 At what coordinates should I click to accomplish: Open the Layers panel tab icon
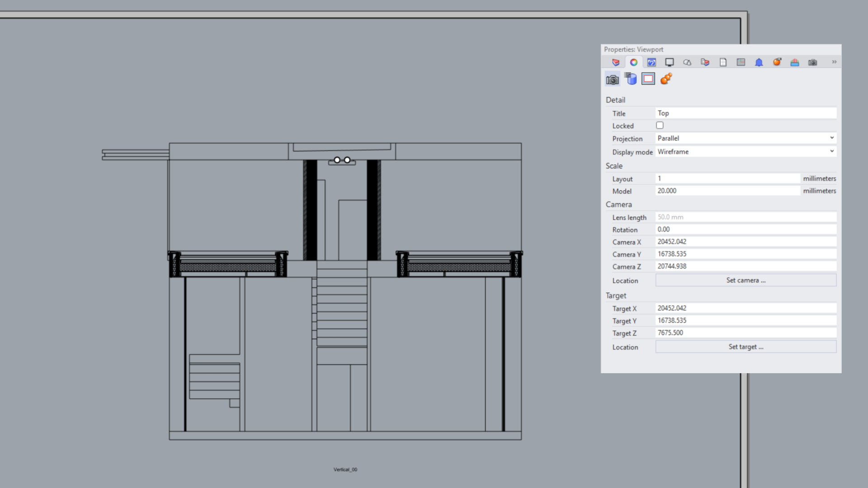(616, 62)
